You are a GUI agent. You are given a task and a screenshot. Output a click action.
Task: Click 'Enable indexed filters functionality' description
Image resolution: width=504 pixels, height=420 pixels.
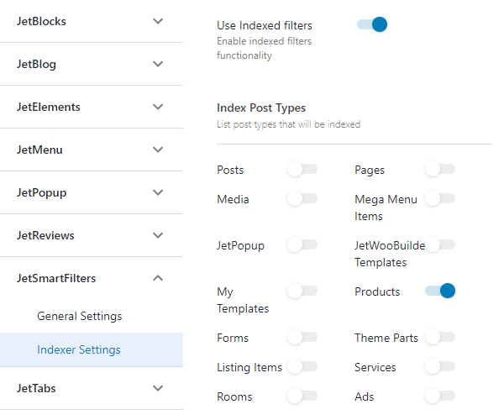click(x=265, y=48)
